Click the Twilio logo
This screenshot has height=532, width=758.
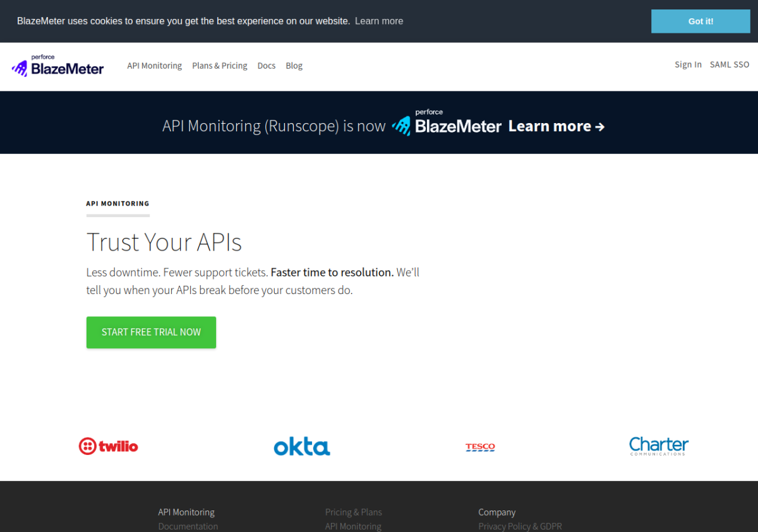[108, 446]
